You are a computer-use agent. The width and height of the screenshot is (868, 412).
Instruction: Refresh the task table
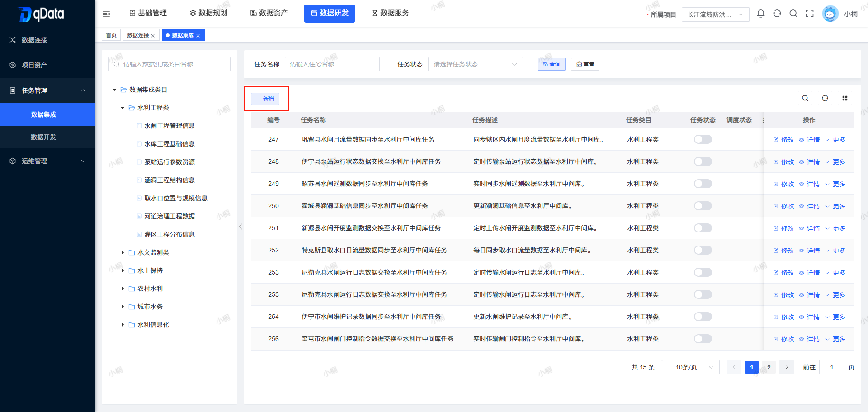tap(825, 98)
